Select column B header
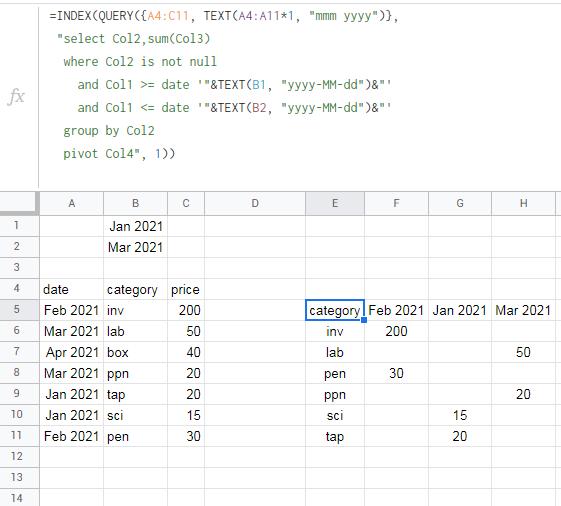The image size is (561, 506). point(135,203)
